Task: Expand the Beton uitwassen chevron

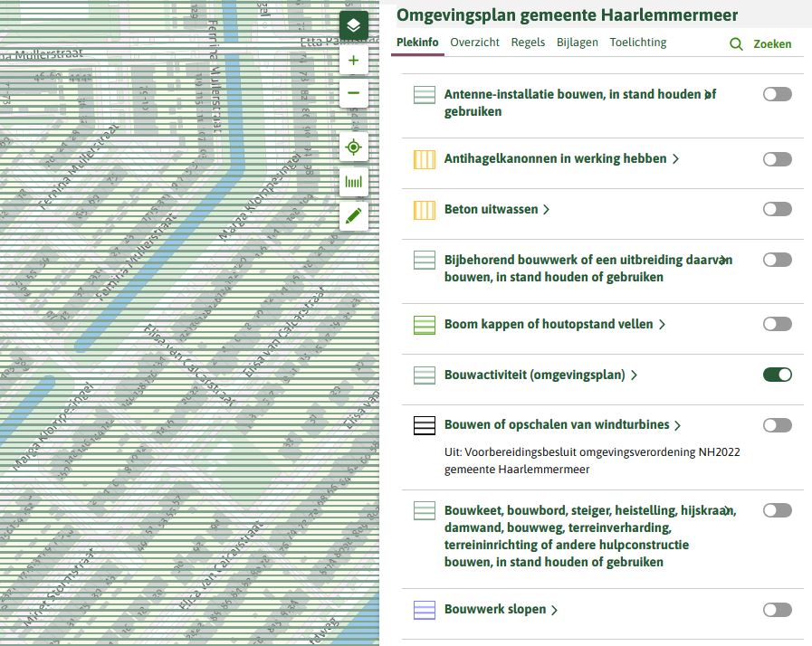Action: tap(546, 210)
